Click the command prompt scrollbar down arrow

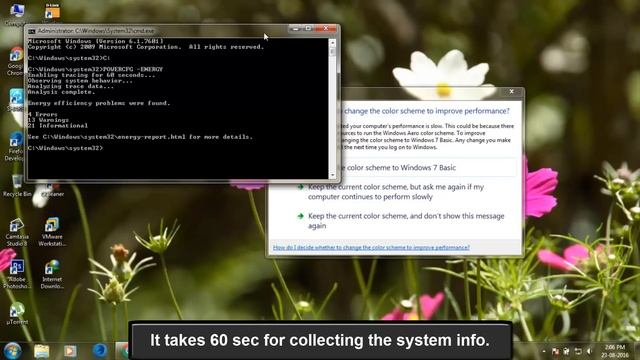(333, 175)
